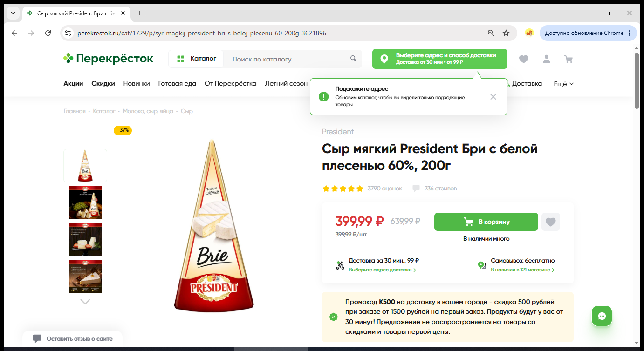The width and height of the screenshot is (644, 351).
Task: Open the "Готовая еда" menu item
Action: tap(177, 84)
